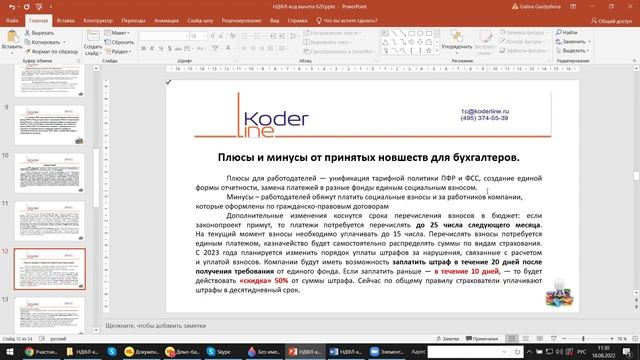Select slide 10 thumbnail
The height and width of the screenshot is (360, 640).
click(49, 173)
